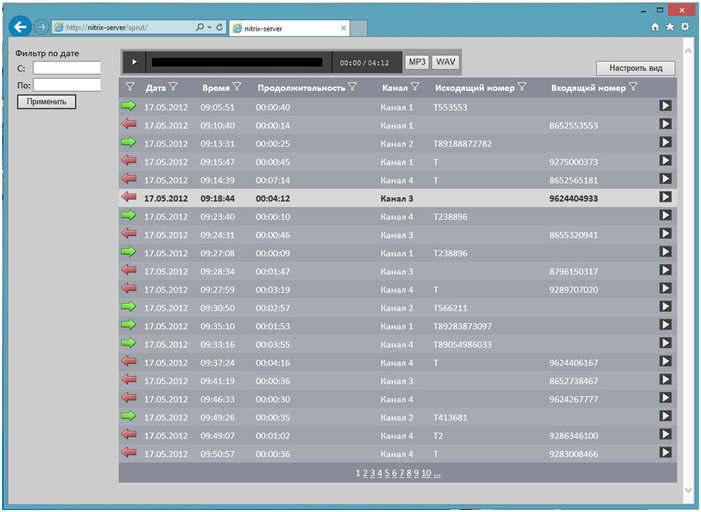Open the browser Home icon
The height and width of the screenshot is (512, 701).
click(655, 27)
